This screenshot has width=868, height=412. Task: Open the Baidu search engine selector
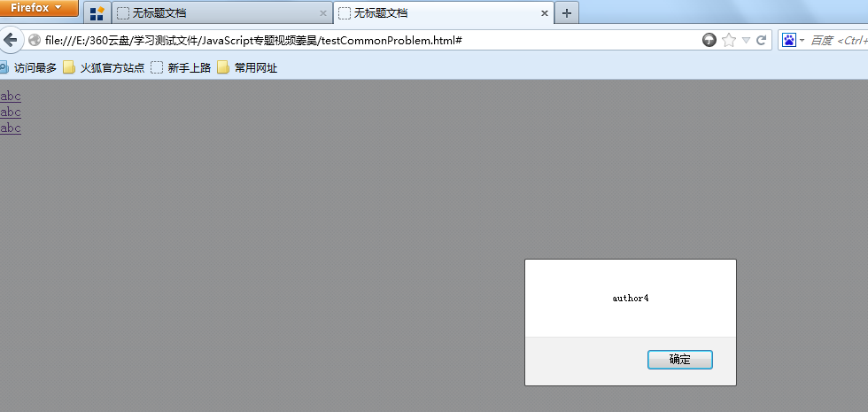pos(793,40)
